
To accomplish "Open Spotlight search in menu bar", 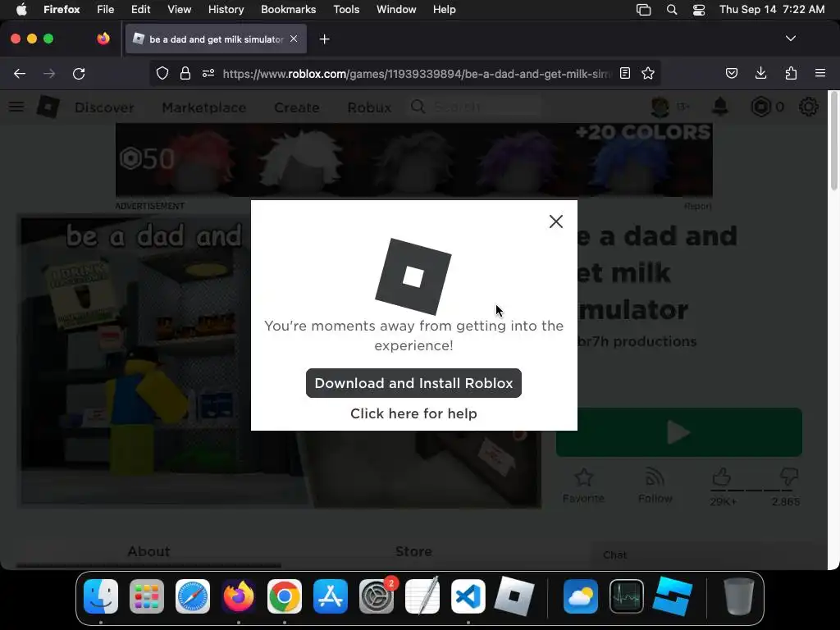I will click(x=671, y=10).
